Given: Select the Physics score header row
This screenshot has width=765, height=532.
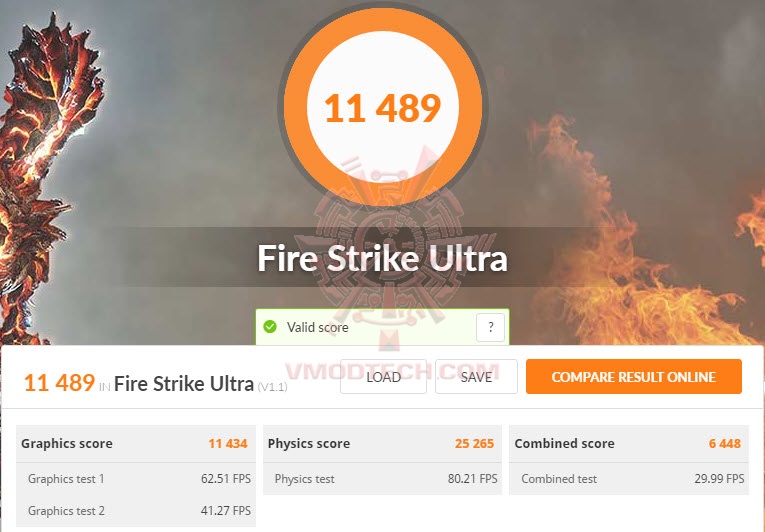Looking at the screenshot, I should pyautogui.click(x=382, y=443).
